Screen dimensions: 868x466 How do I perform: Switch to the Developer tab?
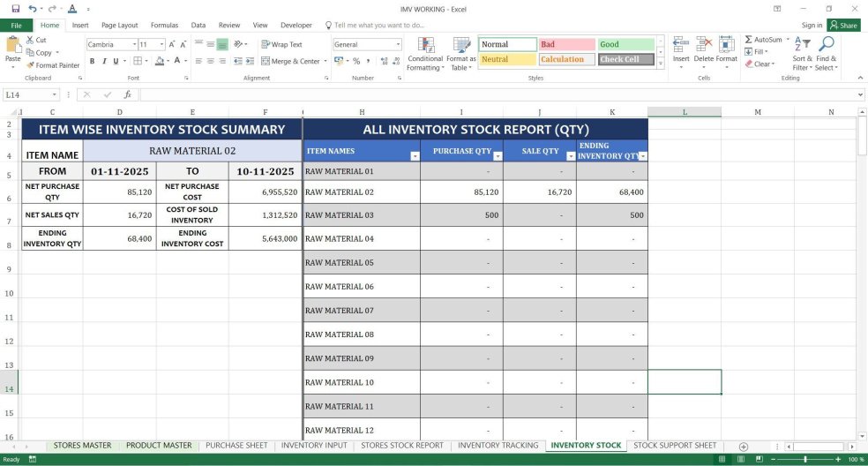coord(296,26)
